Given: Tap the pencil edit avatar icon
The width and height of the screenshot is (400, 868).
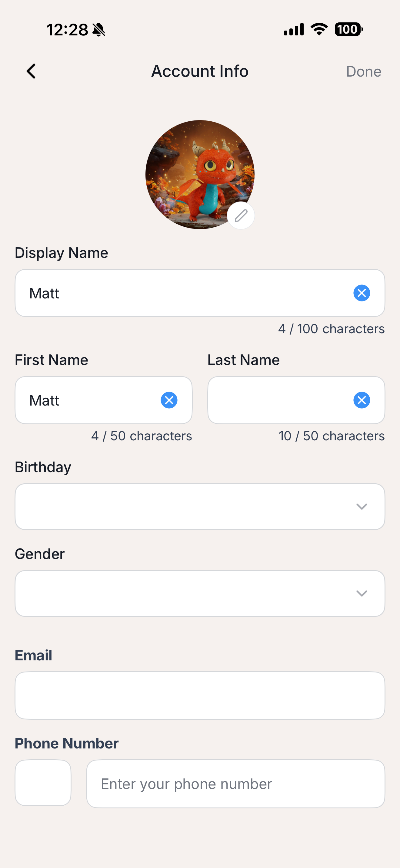Looking at the screenshot, I should click(241, 216).
